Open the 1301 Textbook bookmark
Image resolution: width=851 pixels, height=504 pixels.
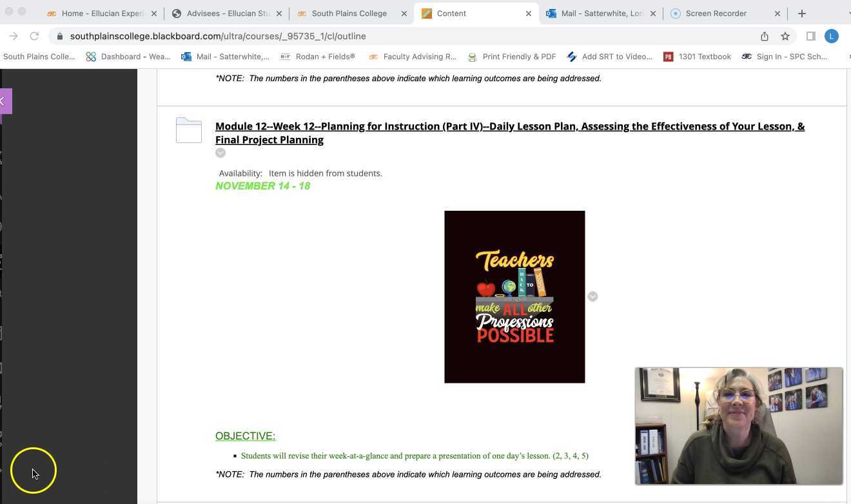(x=697, y=57)
